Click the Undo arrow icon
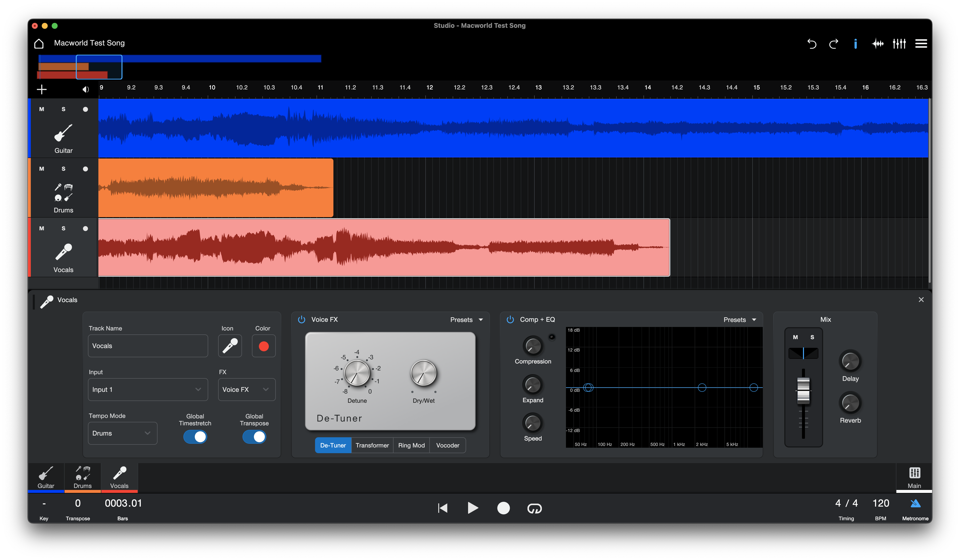This screenshot has height=560, width=960. 811,44
